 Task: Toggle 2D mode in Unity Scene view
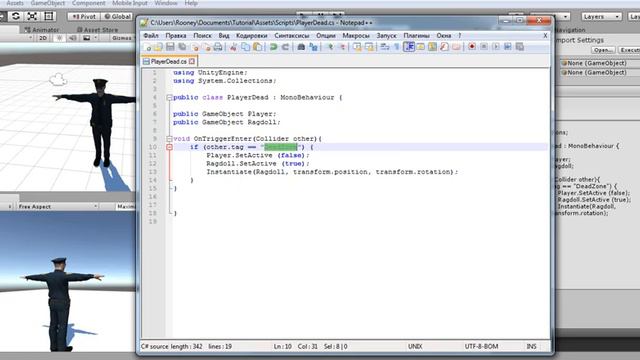[x=43, y=38]
